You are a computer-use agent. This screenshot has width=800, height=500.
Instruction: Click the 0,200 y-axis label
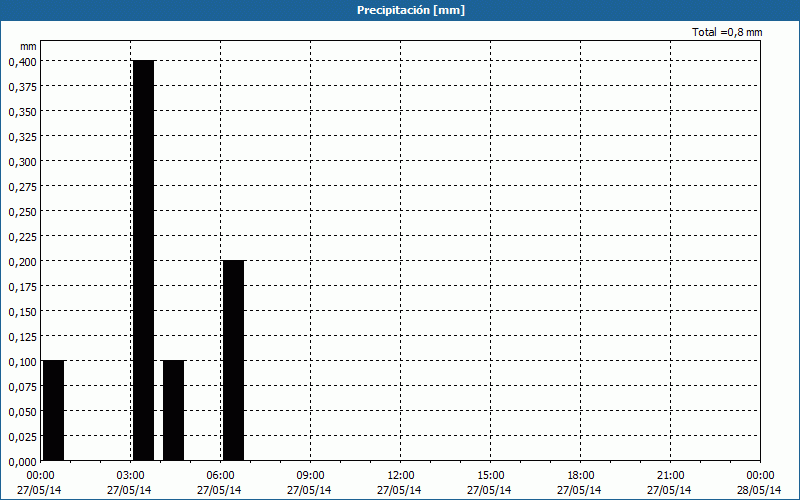coord(22,262)
